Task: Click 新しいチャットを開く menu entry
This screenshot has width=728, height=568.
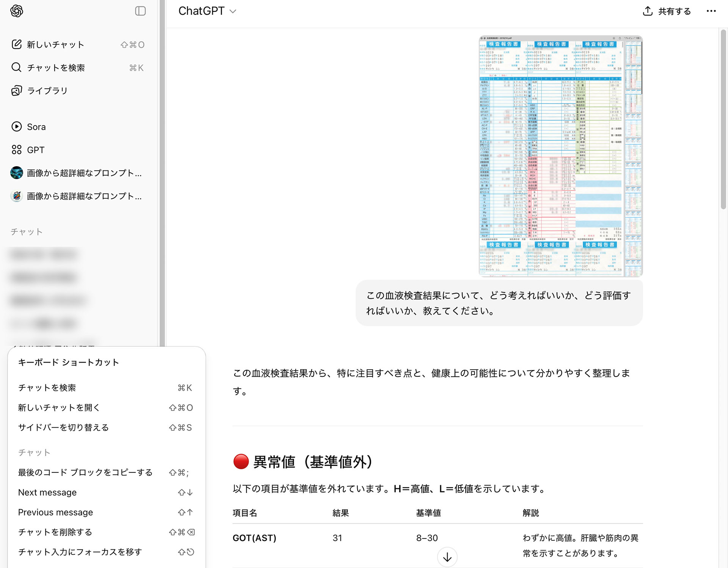Action: pos(58,408)
